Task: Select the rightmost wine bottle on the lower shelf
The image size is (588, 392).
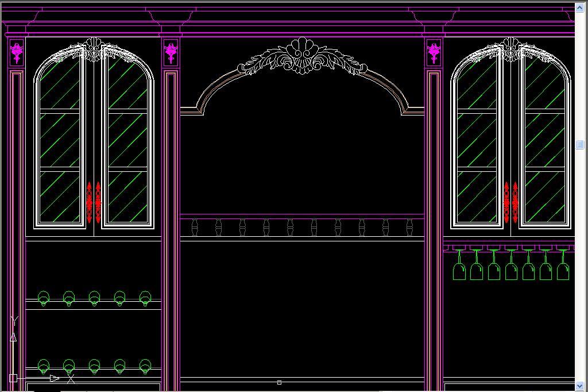Action: (145, 366)
